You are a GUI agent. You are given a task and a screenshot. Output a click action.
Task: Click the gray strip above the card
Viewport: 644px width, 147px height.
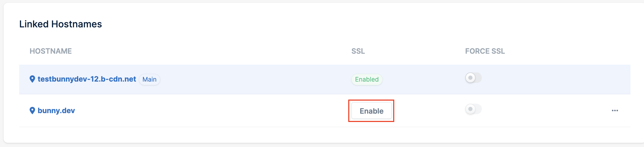pyautogui.click(x=322, y=1)
